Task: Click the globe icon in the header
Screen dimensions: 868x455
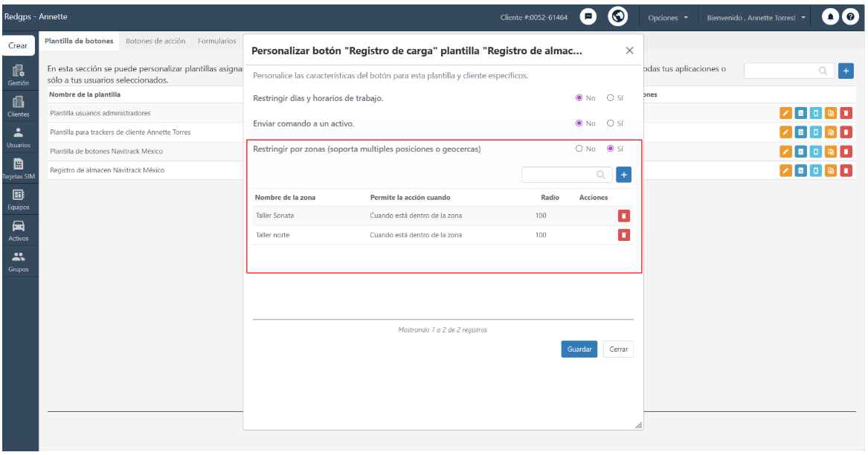Action: click(x=618, y=16)
